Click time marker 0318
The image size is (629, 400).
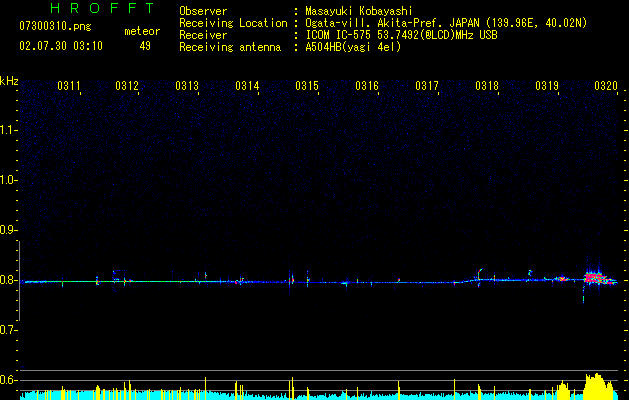point(487,86)
